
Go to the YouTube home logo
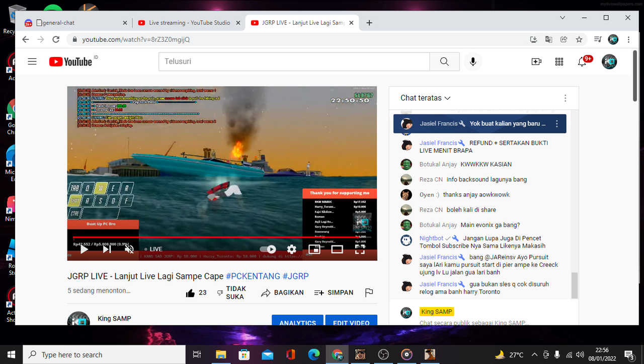click(x=70, y=61)
